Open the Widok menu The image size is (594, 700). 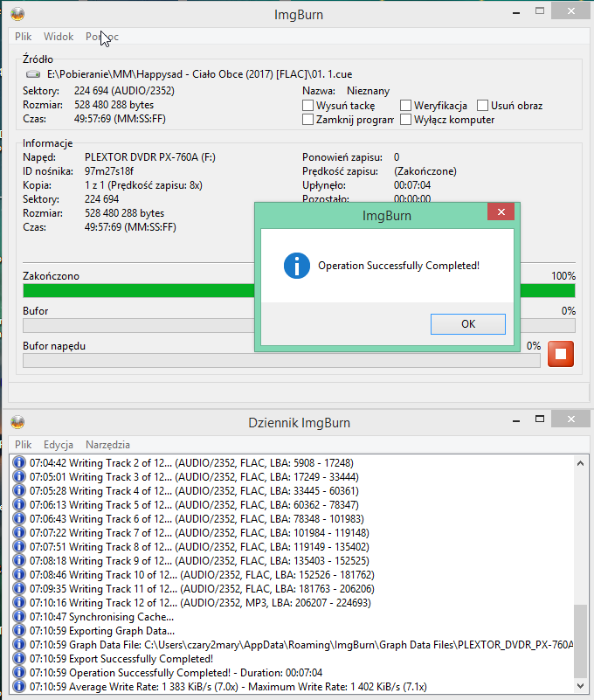pyautogui.click(x=59, y=37)
